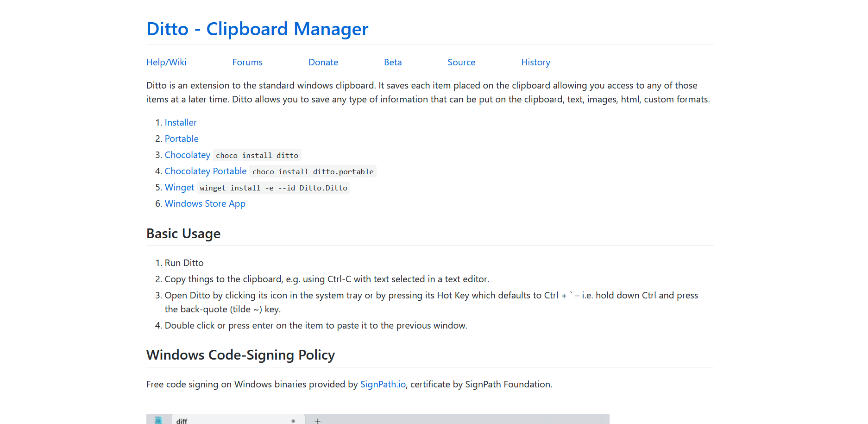Open the Chocolatey package link
Viewport: 868px width, 424px height.
(x=187, y=155)
